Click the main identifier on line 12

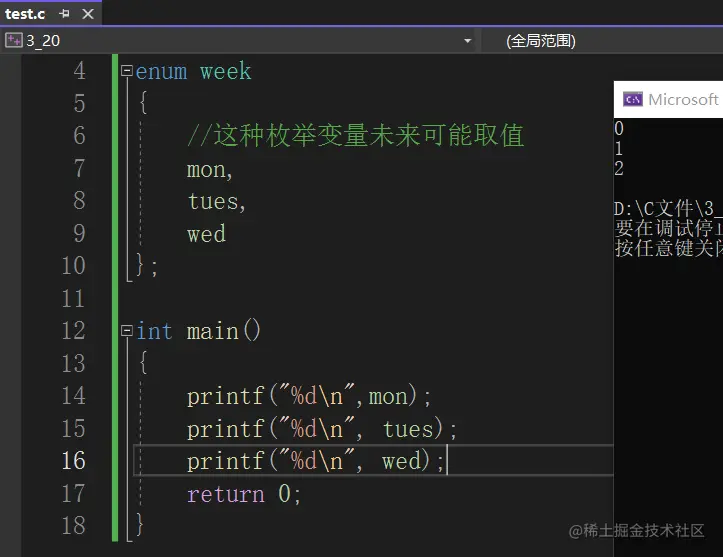pyautogui.click(x=213, y=332)
